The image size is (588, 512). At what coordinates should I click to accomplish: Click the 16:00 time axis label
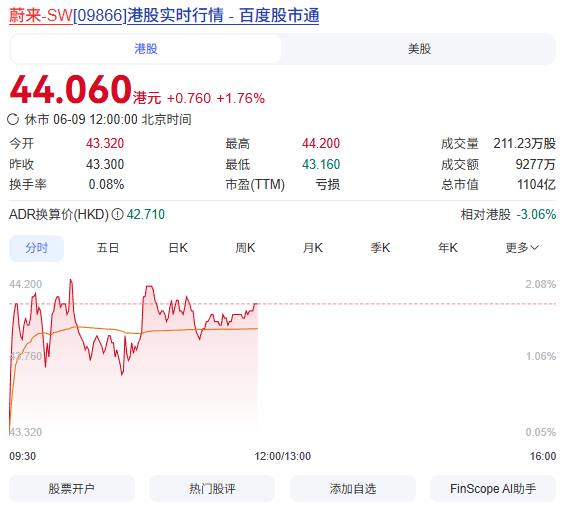[x=543, y=456]
